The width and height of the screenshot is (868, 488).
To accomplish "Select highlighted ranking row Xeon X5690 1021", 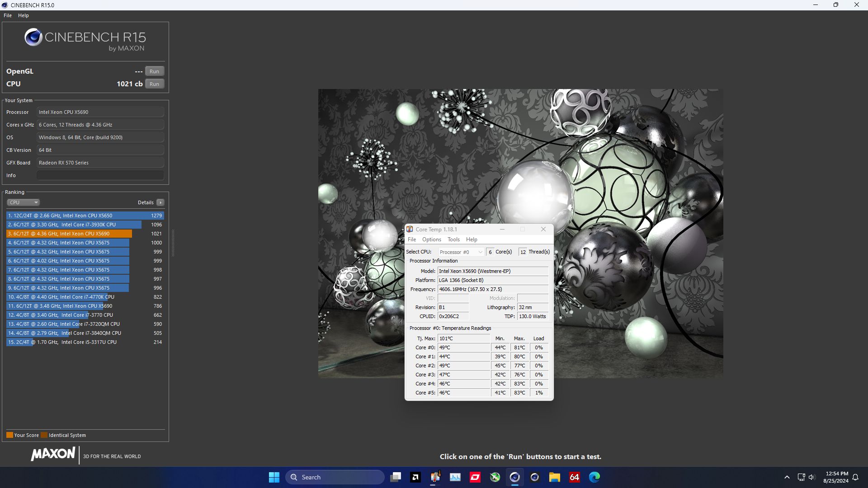I will point(85,234).
